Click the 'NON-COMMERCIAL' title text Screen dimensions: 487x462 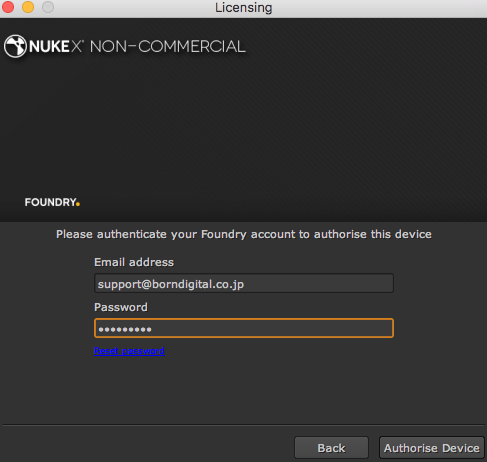(x=168, y=46)
